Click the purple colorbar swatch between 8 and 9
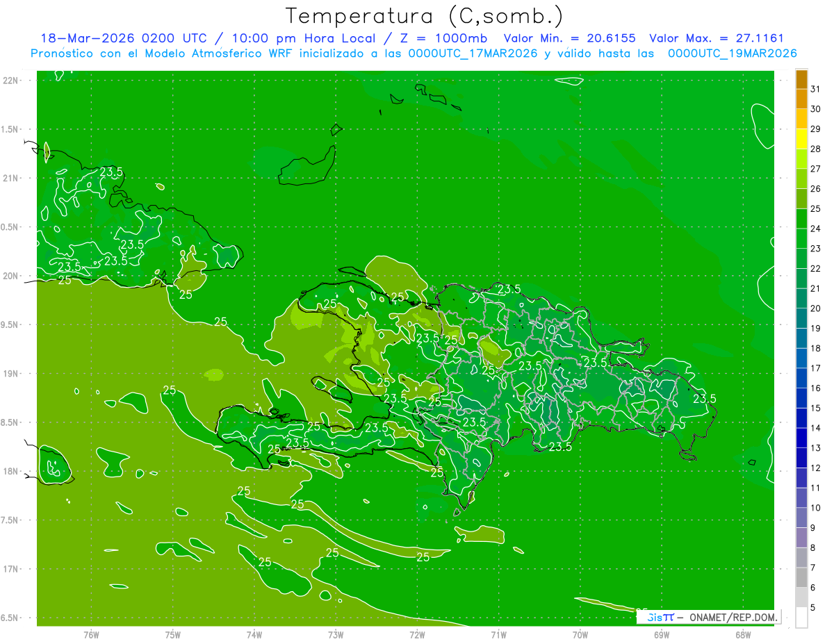 801,538
